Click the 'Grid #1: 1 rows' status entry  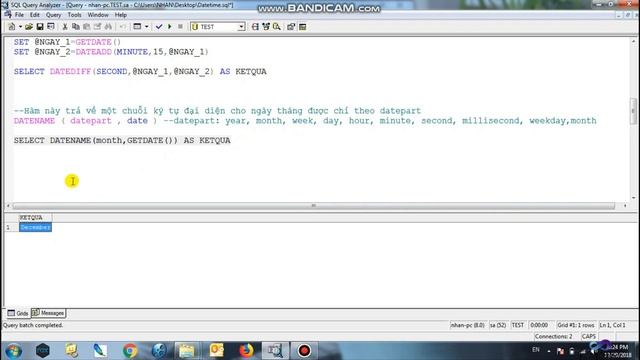576,325
